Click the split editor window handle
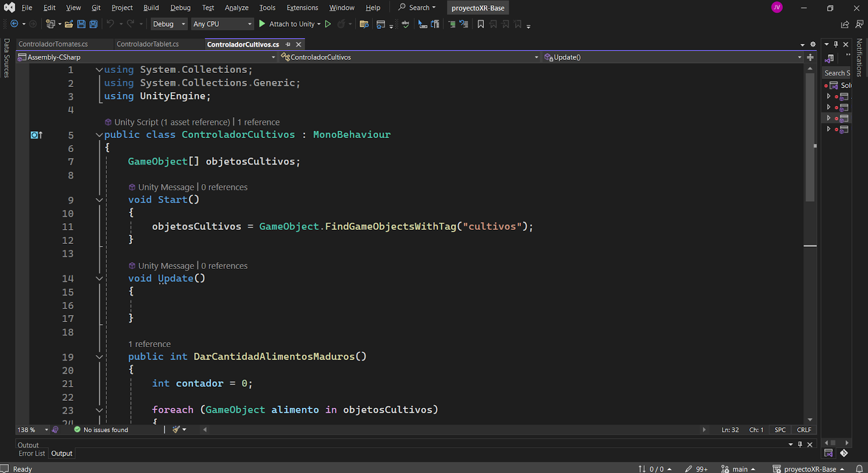Image resolution: width=868 pixels, height=473 pixels. click(810, 57)
